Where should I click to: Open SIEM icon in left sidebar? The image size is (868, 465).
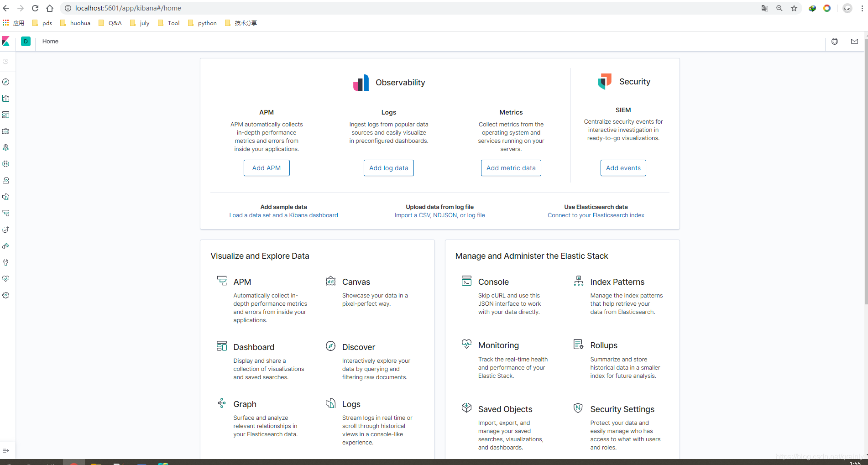[6, 246]
